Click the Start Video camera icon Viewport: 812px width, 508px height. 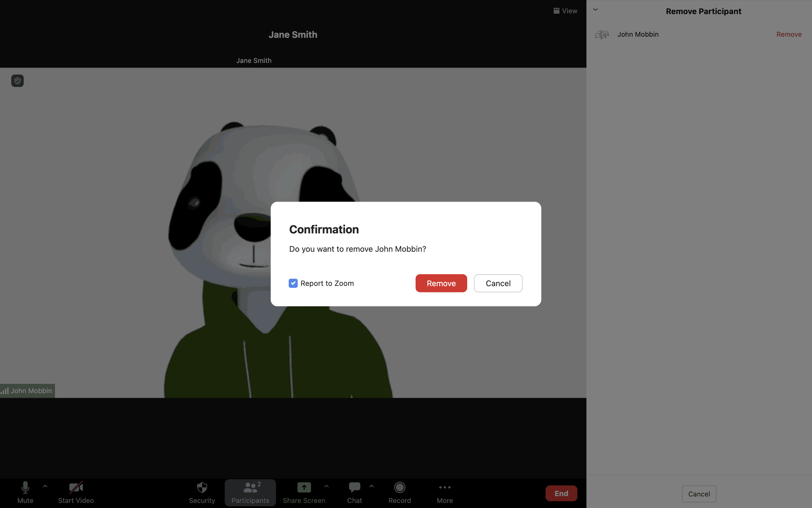pos(76,487)
